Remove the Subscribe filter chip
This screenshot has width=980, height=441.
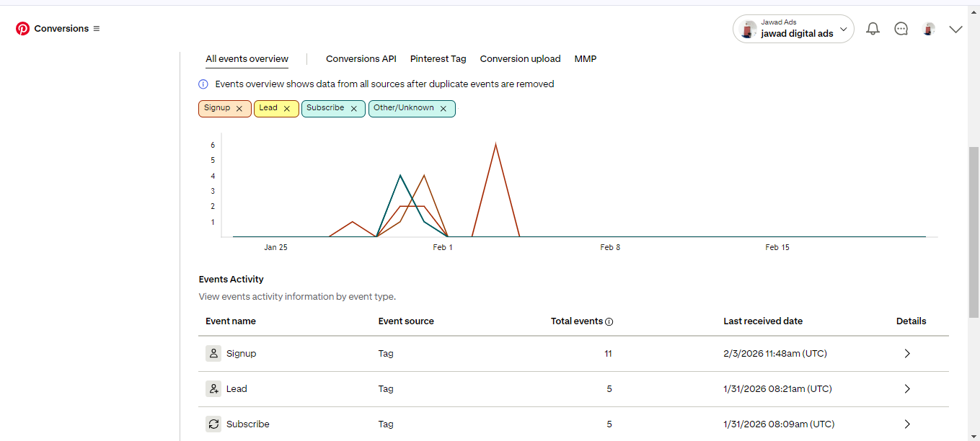pos(353,109)
